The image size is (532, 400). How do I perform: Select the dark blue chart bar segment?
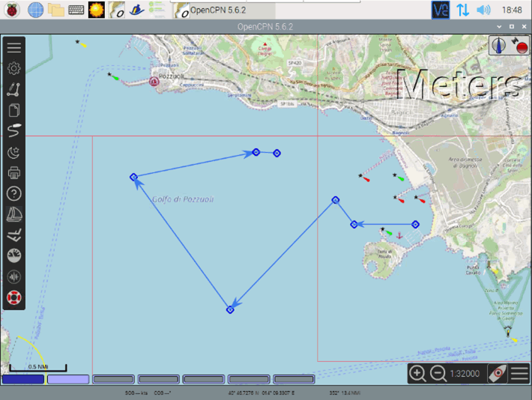(22, 379)
